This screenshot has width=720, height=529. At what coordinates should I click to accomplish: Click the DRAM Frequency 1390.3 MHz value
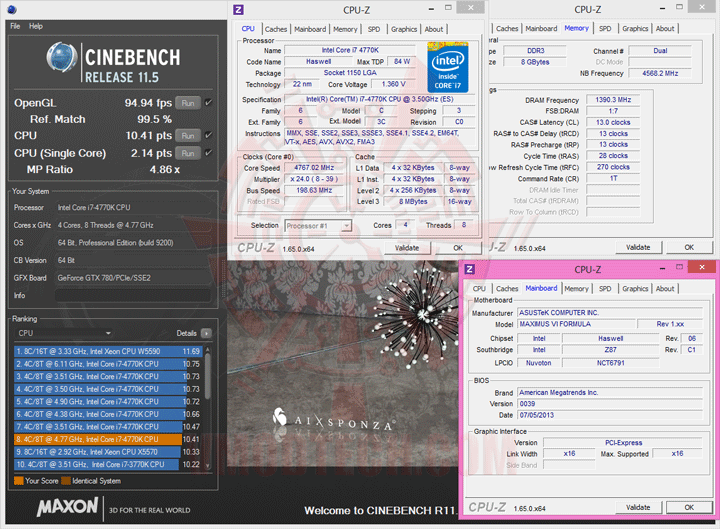pyautogui.click(x=613, y=100)
